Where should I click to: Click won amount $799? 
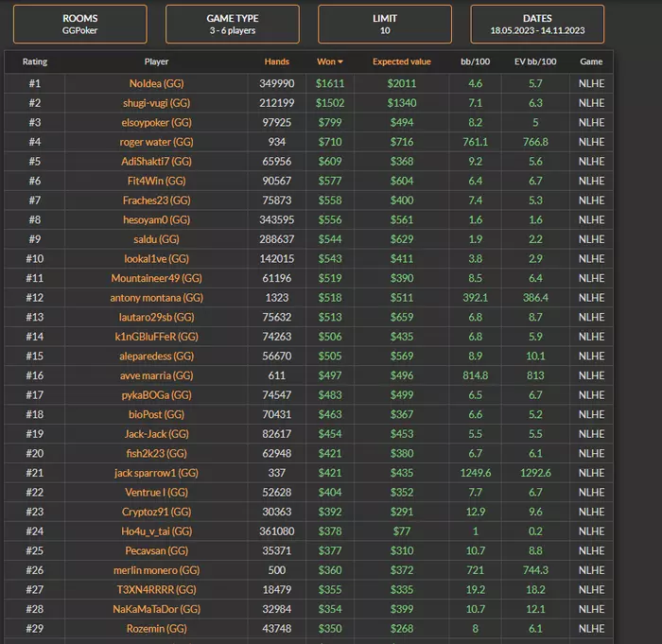tap(330, 123)
